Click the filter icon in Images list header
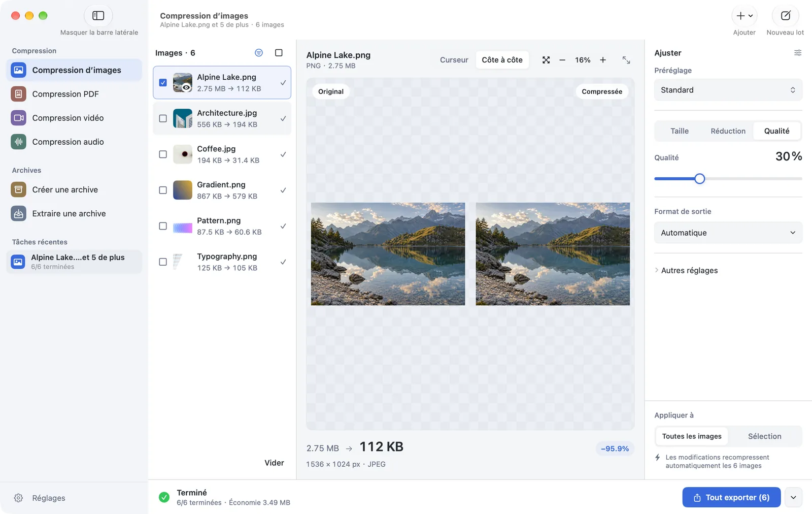The height and width of the screenshot is (514, 812). click(259, 53)
